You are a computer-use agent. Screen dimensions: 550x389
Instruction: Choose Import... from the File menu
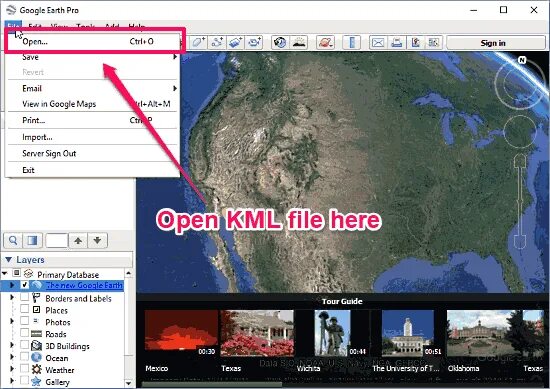(93, 137)
